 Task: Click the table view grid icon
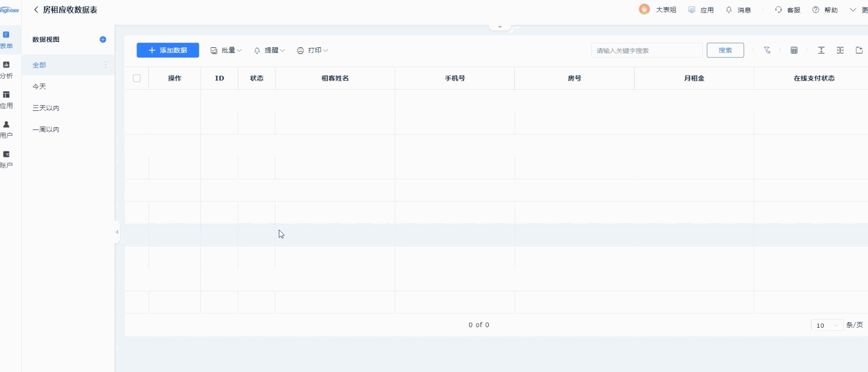click(794, 50)
